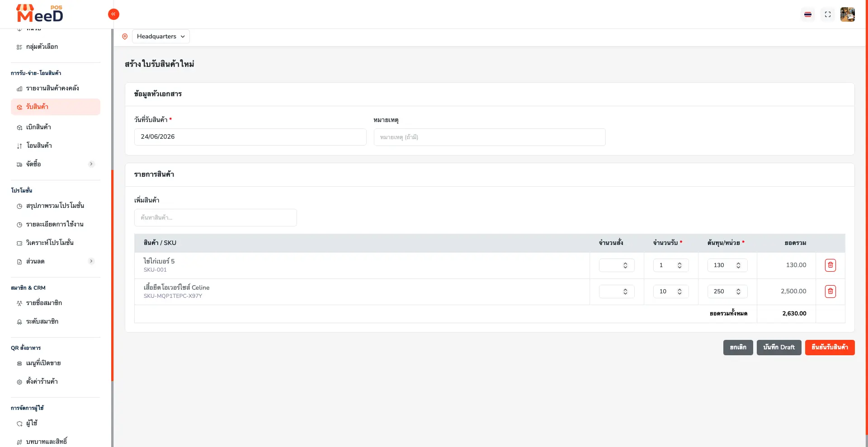Click the ตั้งค่าร้านค้า gear icon
The image size is (868, 447).
(x=19, y=382)
